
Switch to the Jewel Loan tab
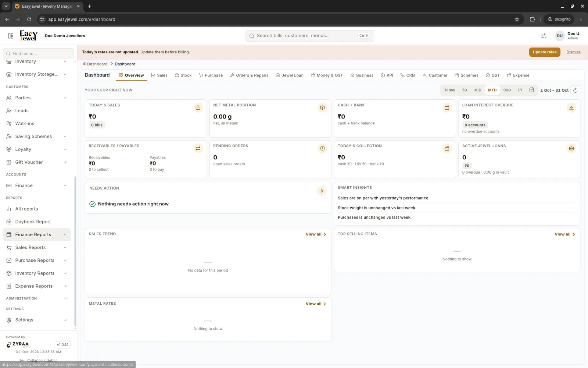click(x=290, y=75)
